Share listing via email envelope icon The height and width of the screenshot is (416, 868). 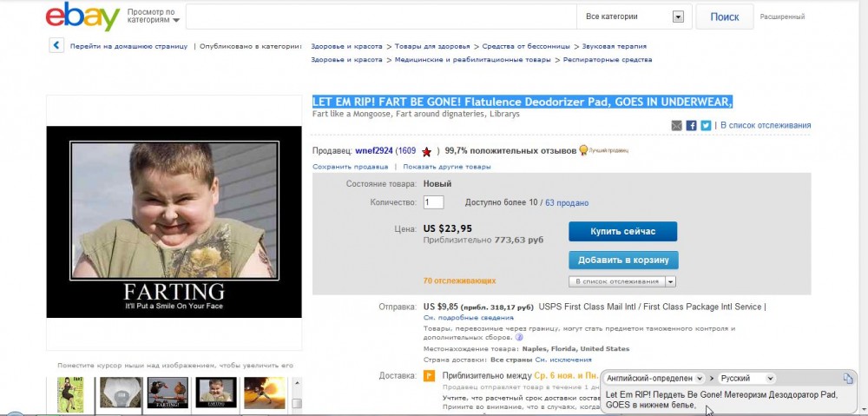click(677, 126)
